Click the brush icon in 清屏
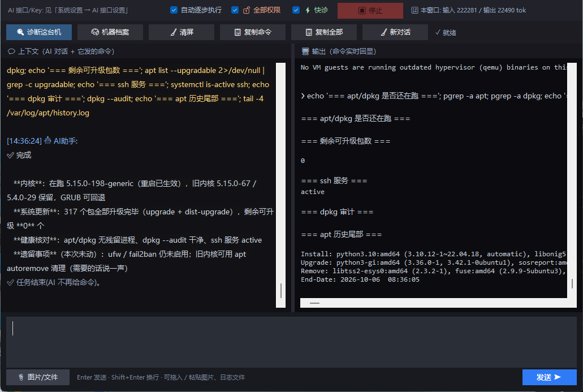583x392 pixels. (x=173, y=32)
